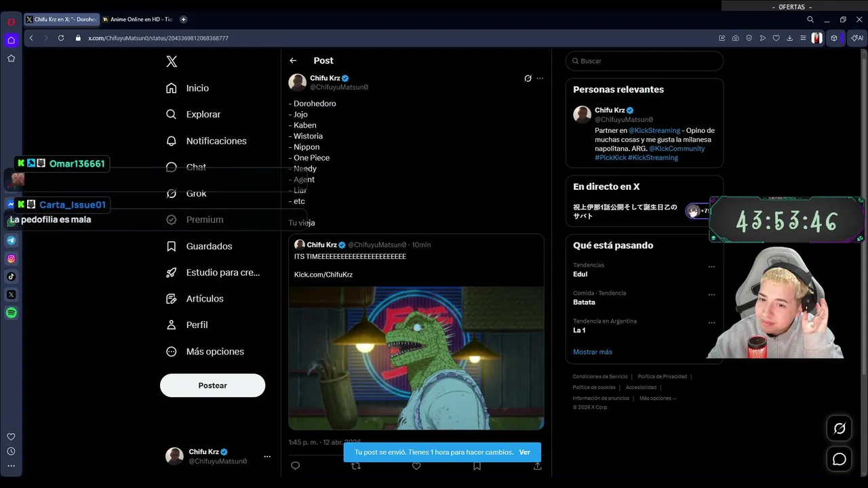Switch to the Anime Online en HD tab
The width and height of the screenshot is (868, 488).
coord(138,20)
